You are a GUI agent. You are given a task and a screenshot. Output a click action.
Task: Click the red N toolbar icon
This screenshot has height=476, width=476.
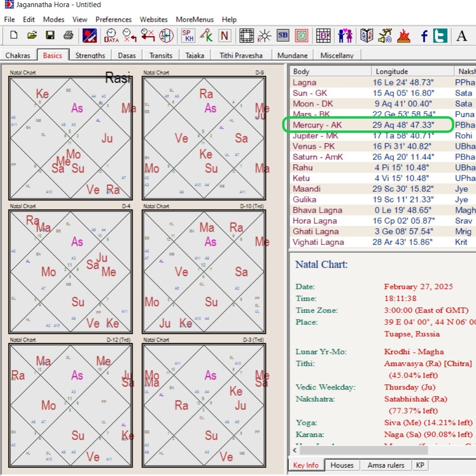click(x=225, y=35)
